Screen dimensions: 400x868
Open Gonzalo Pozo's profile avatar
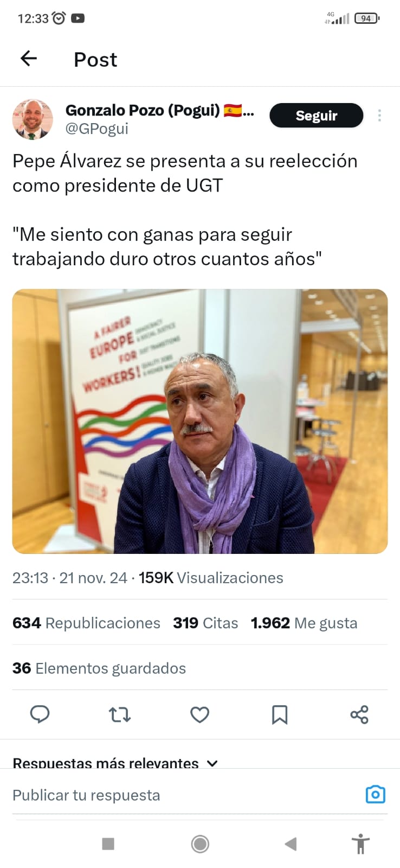click(x=33, y=119)
